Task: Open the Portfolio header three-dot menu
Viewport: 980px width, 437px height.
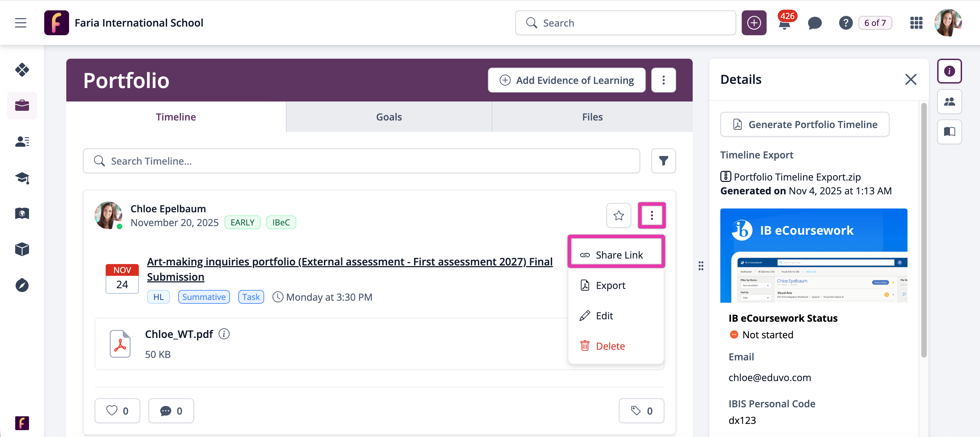Action: pos(663,80)
